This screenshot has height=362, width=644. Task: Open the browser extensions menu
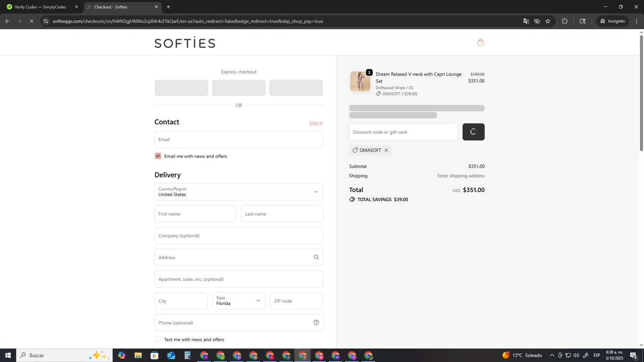coord(565,21)
